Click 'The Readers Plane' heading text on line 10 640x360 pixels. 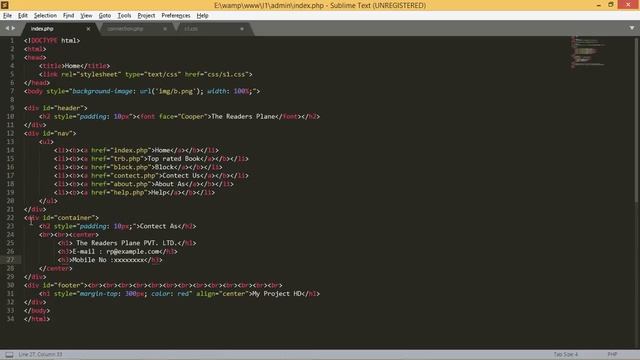click(x=243, y=116)
